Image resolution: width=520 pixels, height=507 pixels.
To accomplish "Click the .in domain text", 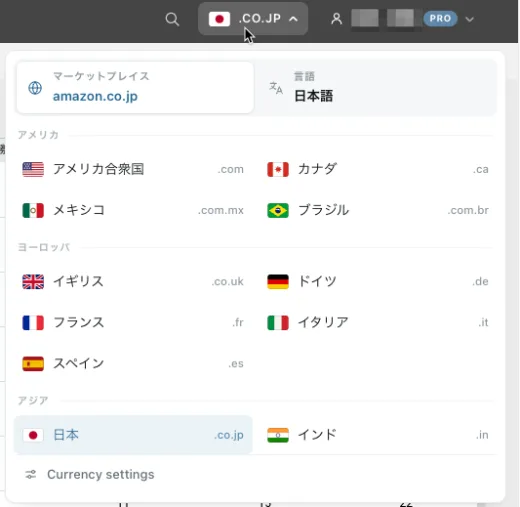I will tap(482, 435).
